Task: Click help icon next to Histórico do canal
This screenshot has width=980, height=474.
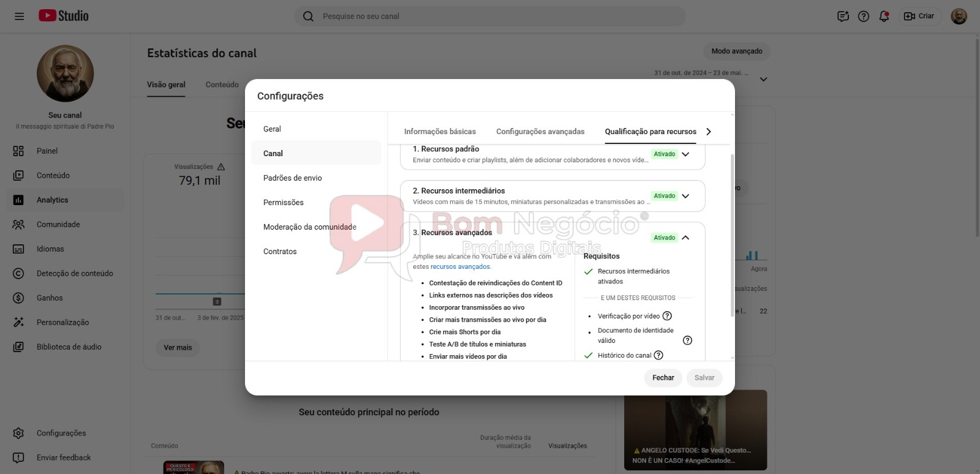Action: tap(658, 355)
